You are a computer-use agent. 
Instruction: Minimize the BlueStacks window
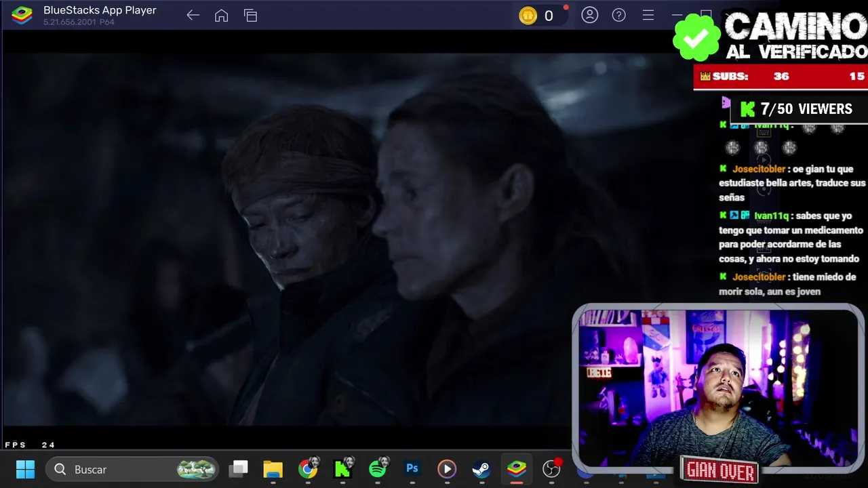pyautogui.click(x=677, y=15)
